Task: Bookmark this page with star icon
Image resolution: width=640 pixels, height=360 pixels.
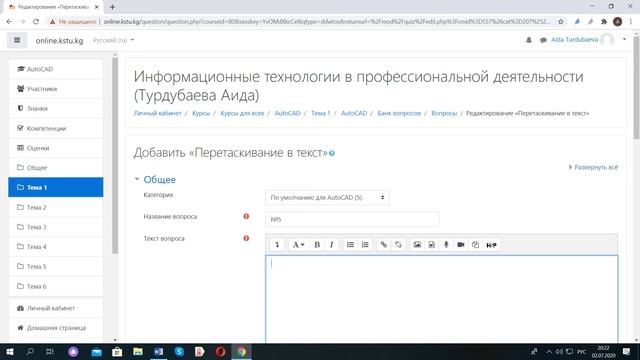Action: pyautogui.click(x=561, y=21)
